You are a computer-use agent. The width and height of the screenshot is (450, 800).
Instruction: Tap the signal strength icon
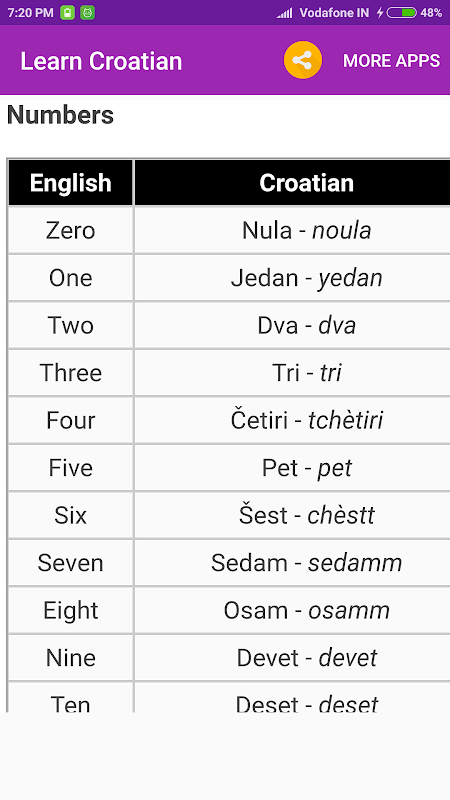pyautogui.click(x=284, y=13)
